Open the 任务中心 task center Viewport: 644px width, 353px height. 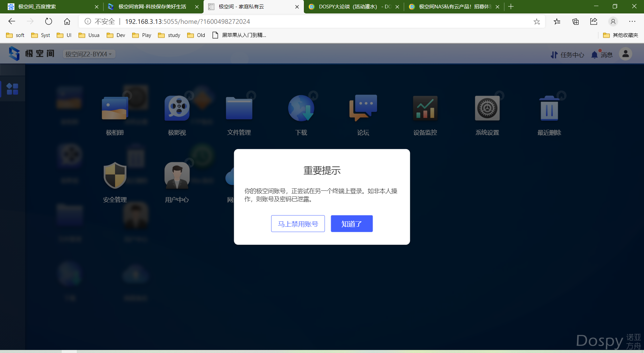coord(568,55)
